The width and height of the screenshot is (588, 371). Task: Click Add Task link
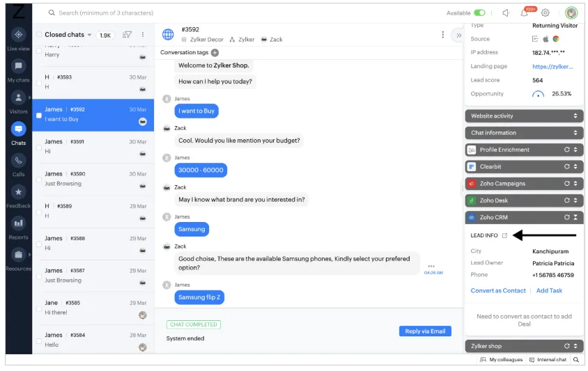click(x=549, y=291)
